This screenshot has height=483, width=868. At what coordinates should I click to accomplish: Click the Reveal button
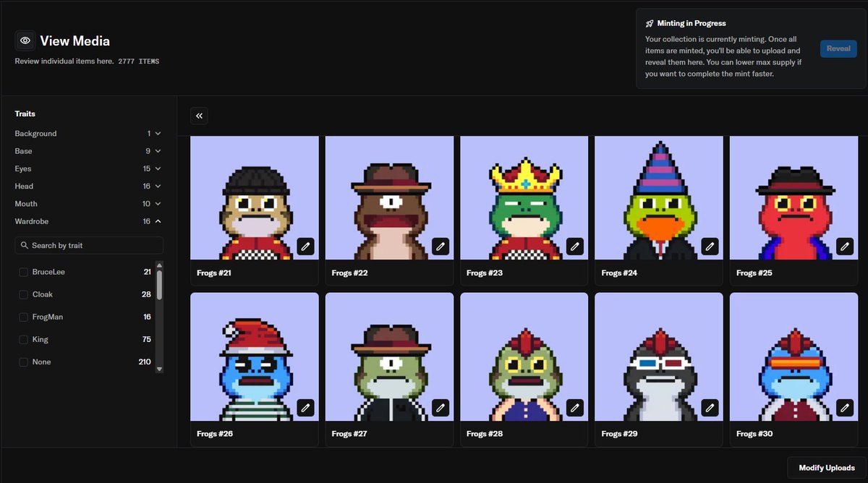coord(838,48)
